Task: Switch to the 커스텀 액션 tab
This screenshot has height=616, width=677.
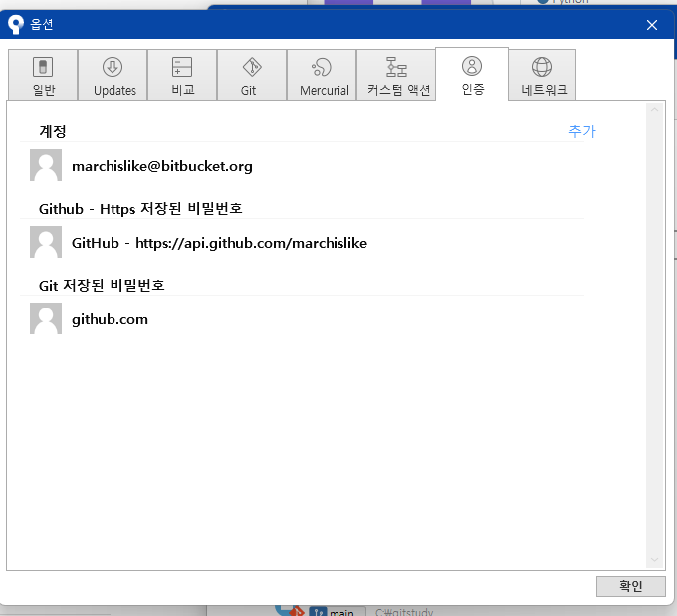Action: pyautogui.click(x=396, y=75)
